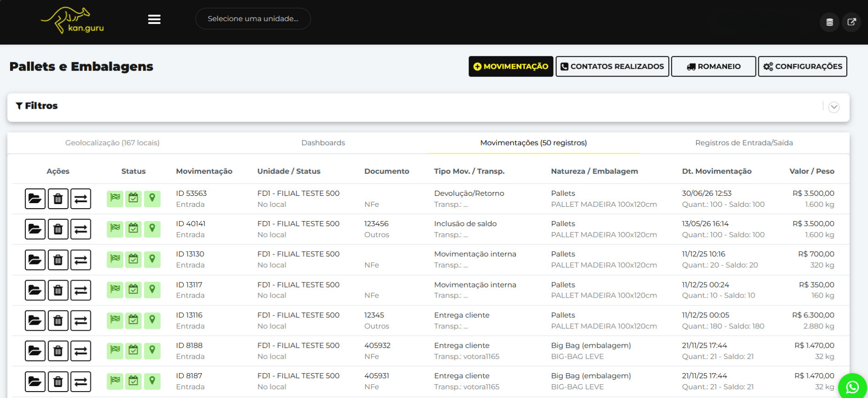The height and width of the screenshot is (398, 868).
Task: Click the ROMANEIO button
Action: pos(713,66)
